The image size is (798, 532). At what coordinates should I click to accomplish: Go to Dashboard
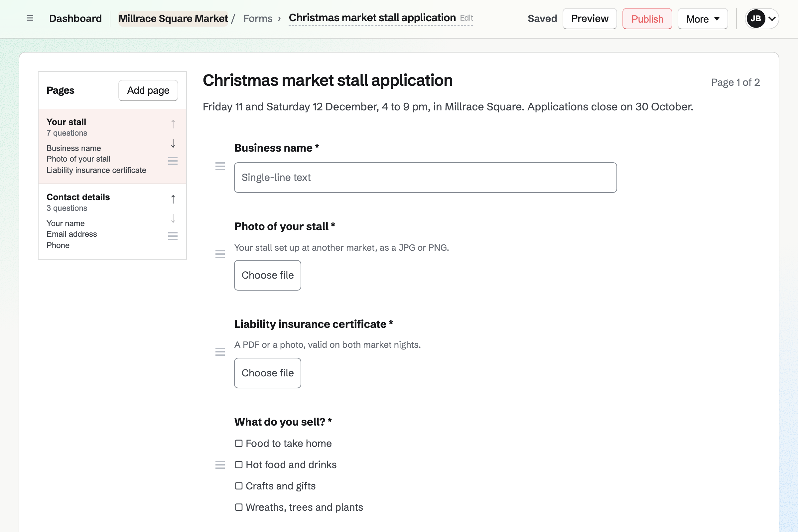point(75,18)
